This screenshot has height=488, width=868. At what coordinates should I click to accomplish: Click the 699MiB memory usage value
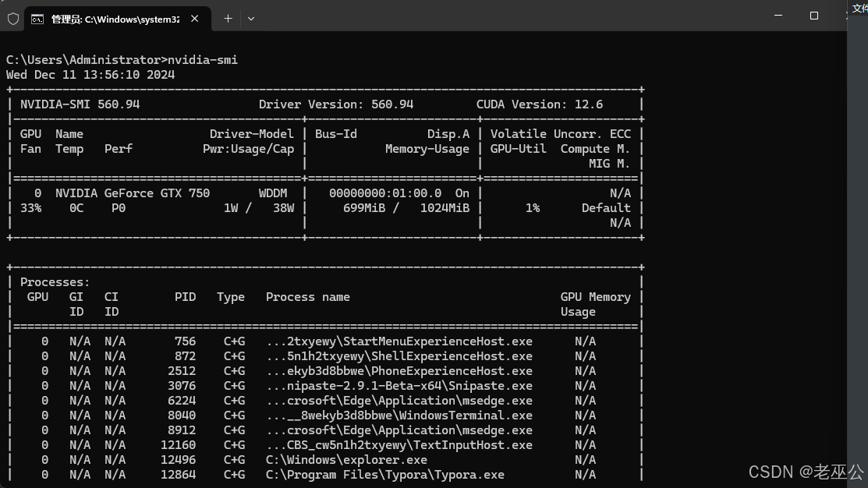click(x=363, y=208)
